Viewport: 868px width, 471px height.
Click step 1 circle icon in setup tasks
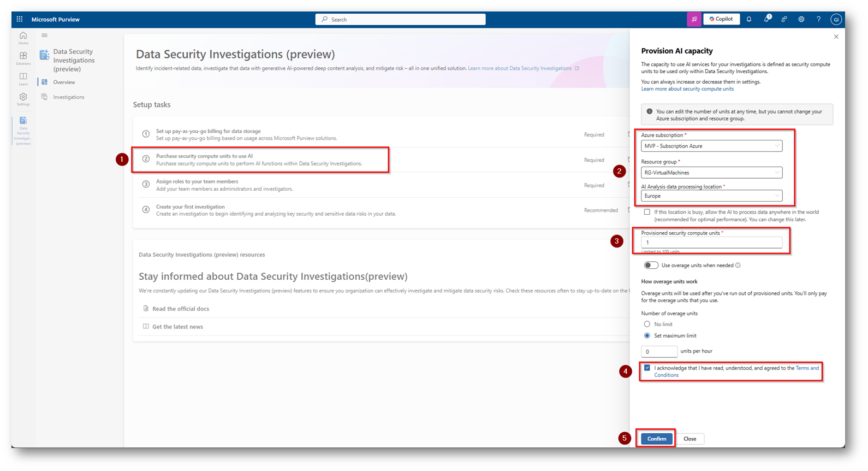146,134
